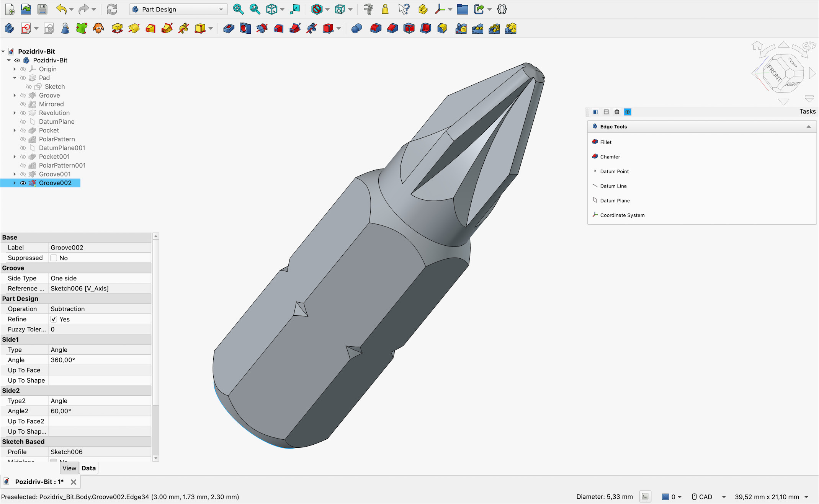Select the MultiTransform toolbar icon
Image resolution: width=819 pixels, height=504 pixels.
point(511,29)
